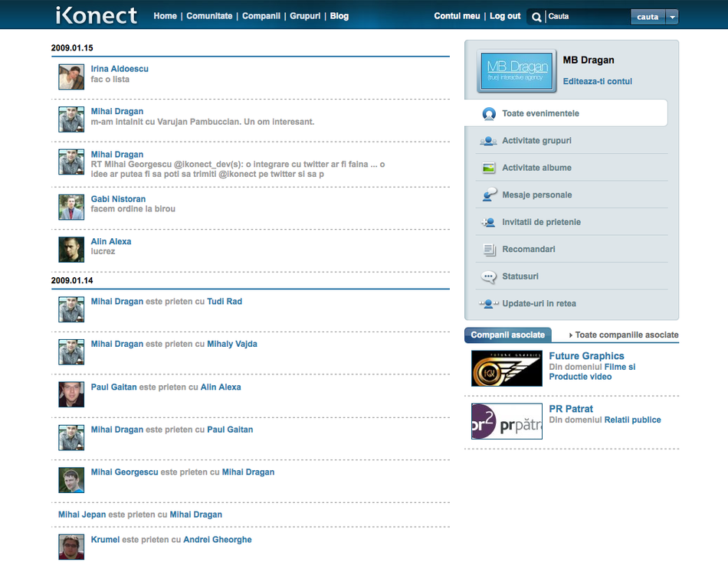
Task: Click the Relatii publice domain link
Action: 632,420
